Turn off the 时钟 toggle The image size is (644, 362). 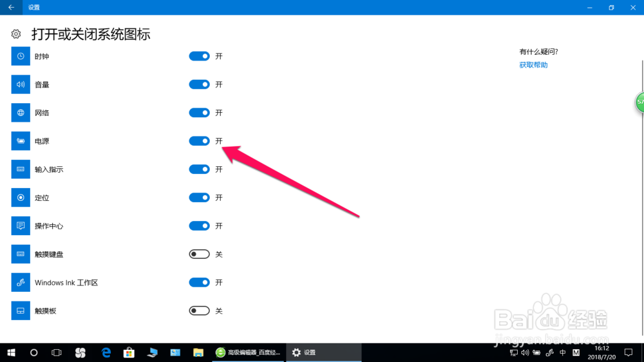[x=199, y=56]
